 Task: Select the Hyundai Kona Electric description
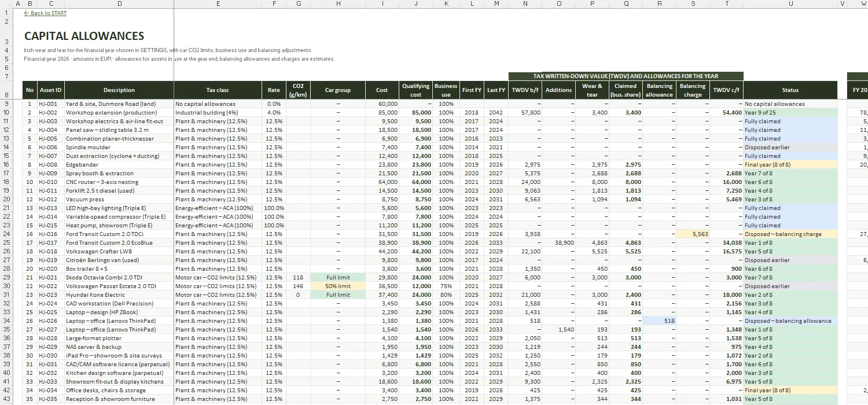click(x=119, y=294)
